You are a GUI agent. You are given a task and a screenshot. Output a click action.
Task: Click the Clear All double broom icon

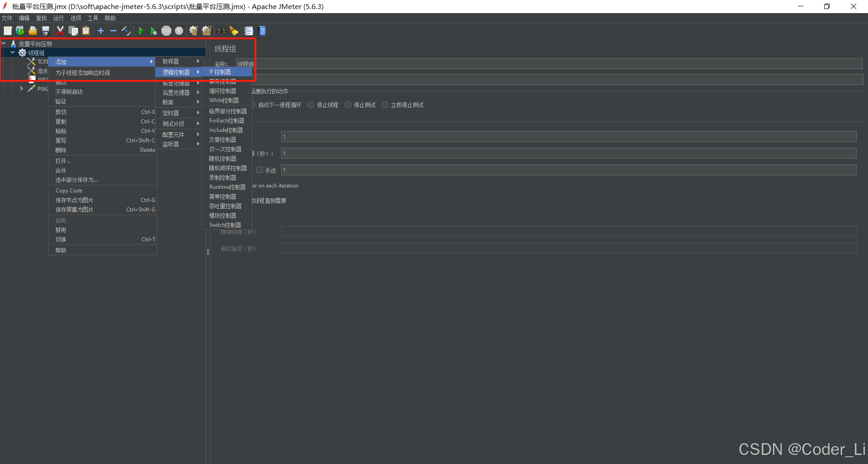pyautogui.click(x=207, y=31)
